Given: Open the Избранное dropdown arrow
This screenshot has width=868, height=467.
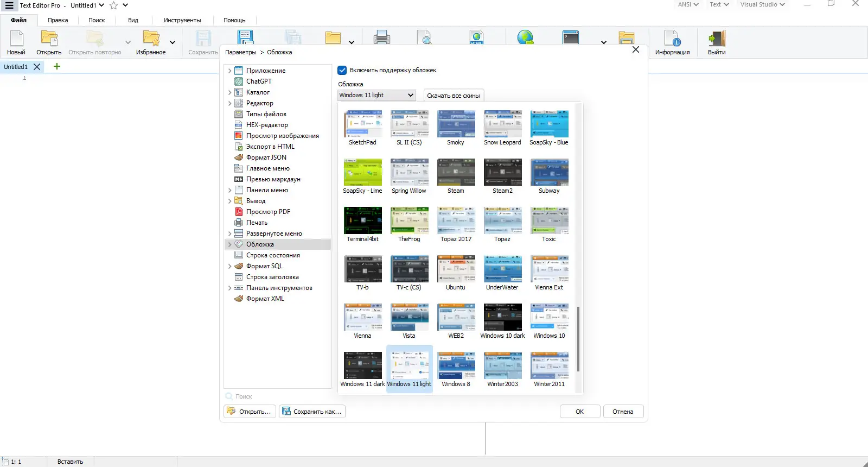Looking at the screenshot, I should tap(173, 42).
